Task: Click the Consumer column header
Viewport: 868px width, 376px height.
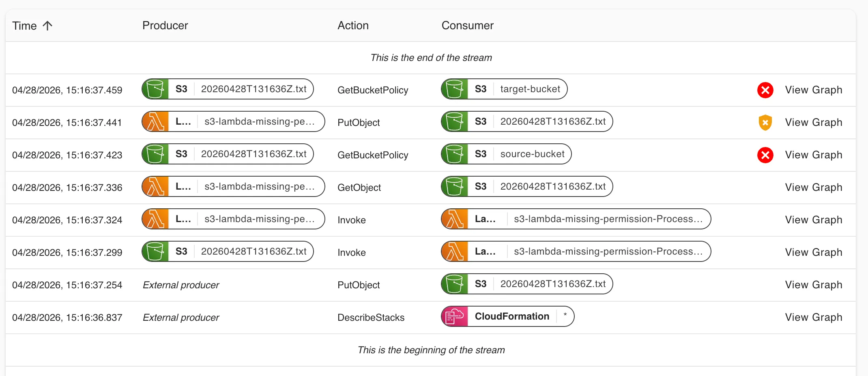Action: (467, 26)
